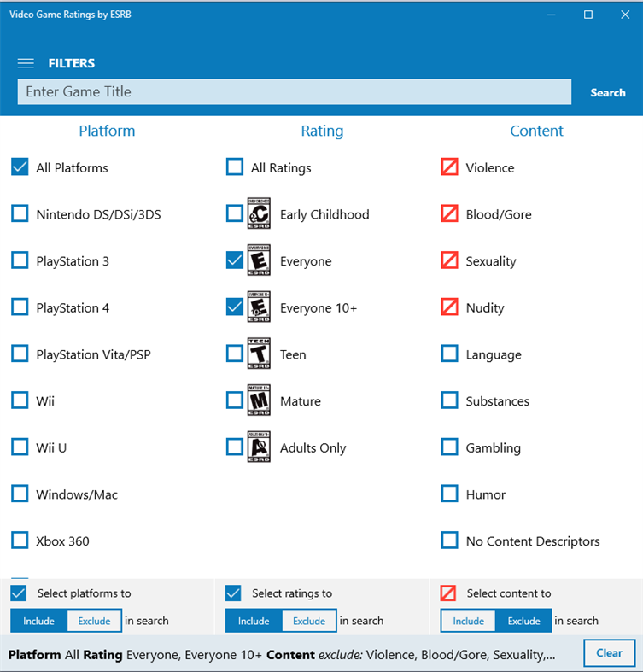
Task: Check the Wii U checkbox
Action: click(x=20, y=447)
